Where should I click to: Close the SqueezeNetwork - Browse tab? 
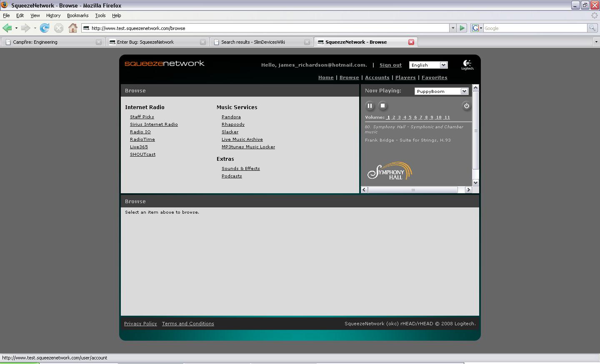[411, 42]
